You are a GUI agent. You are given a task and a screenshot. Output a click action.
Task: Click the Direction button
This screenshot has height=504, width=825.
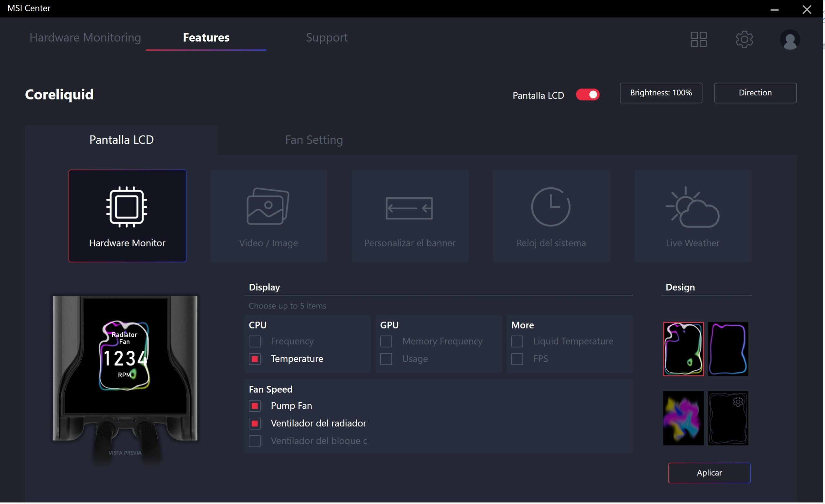tap(755, 93)
